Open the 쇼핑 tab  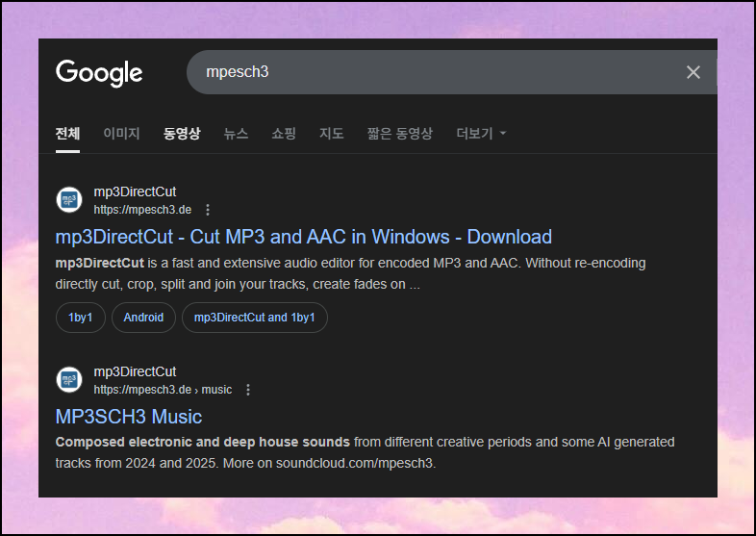(284, 133)
